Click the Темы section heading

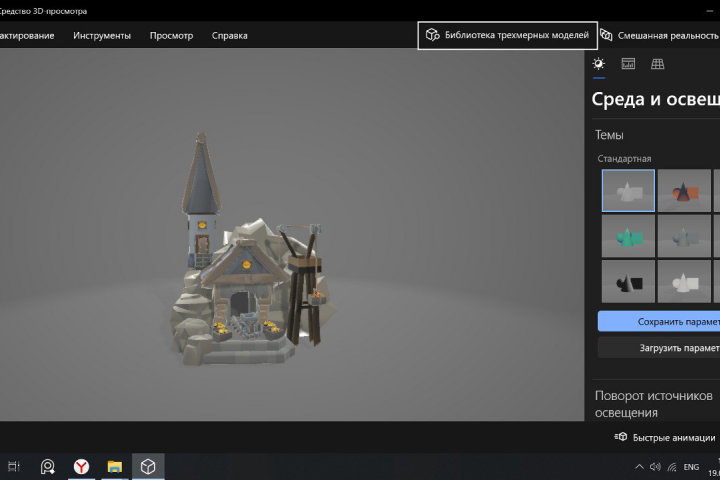tap(609, 135)
